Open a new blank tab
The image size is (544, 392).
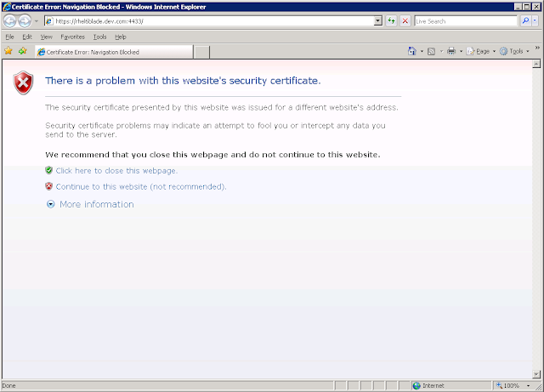click(201, 52)
